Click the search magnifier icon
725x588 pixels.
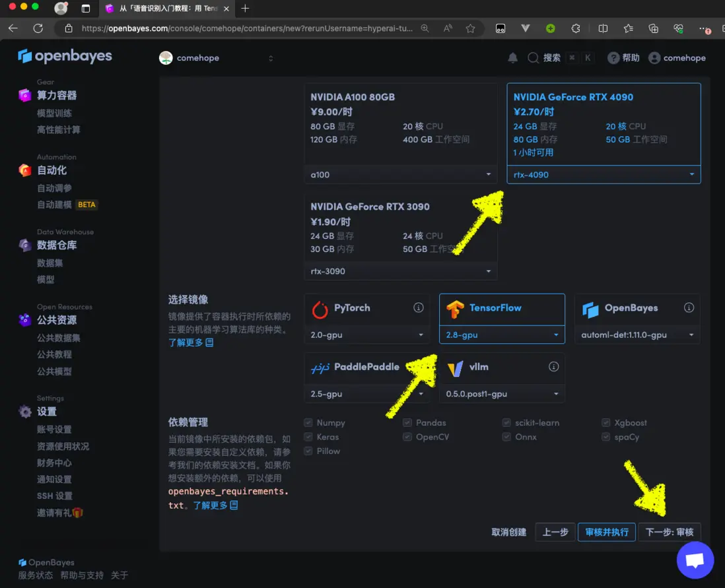coord(533,58)
